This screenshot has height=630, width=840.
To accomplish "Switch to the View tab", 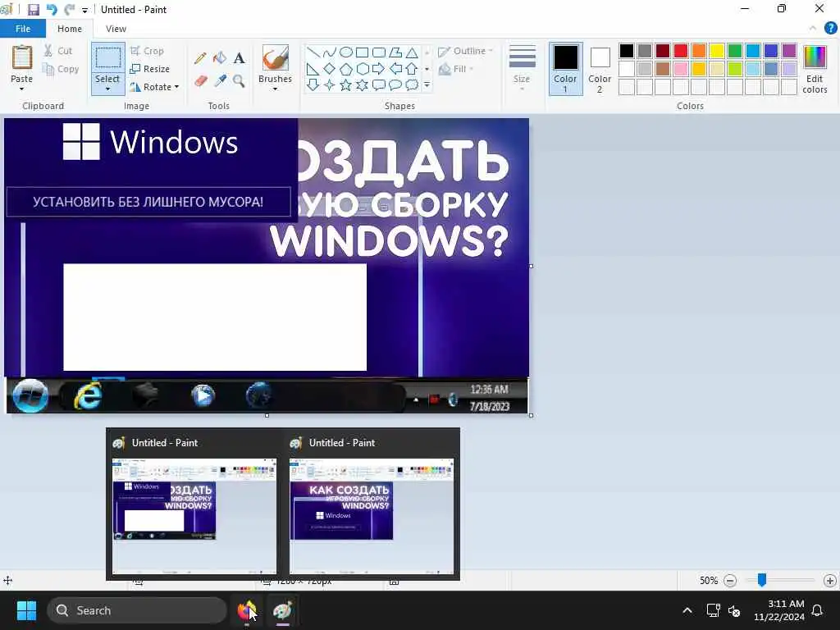I will 116,29.
